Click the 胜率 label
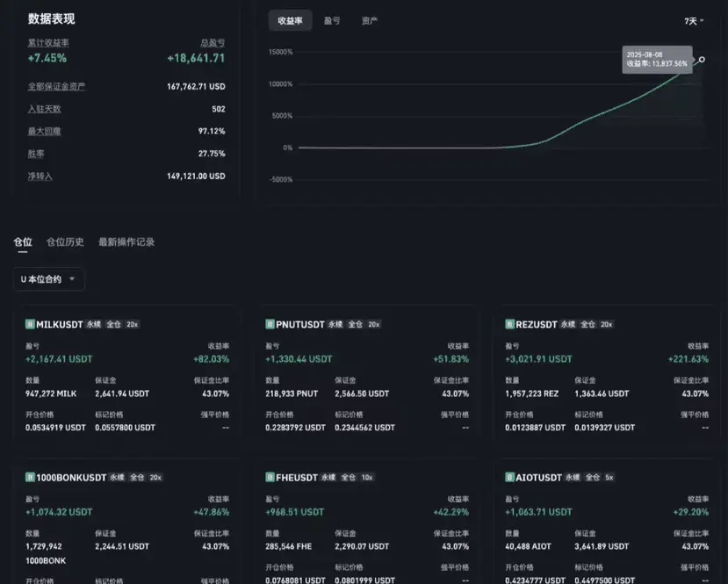This screenshot has width=728, height=584. click(36, 154)
